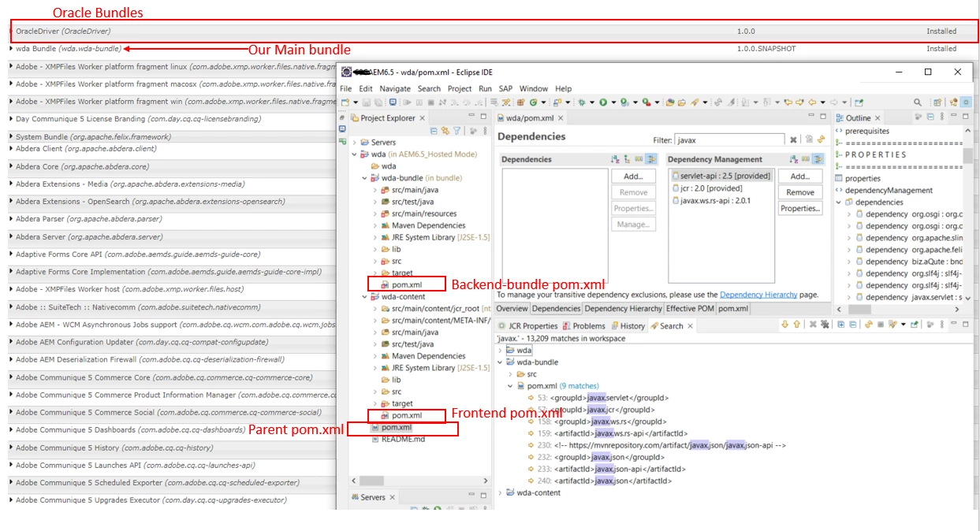Close the Outline view tab

click(x=878, y=118)
